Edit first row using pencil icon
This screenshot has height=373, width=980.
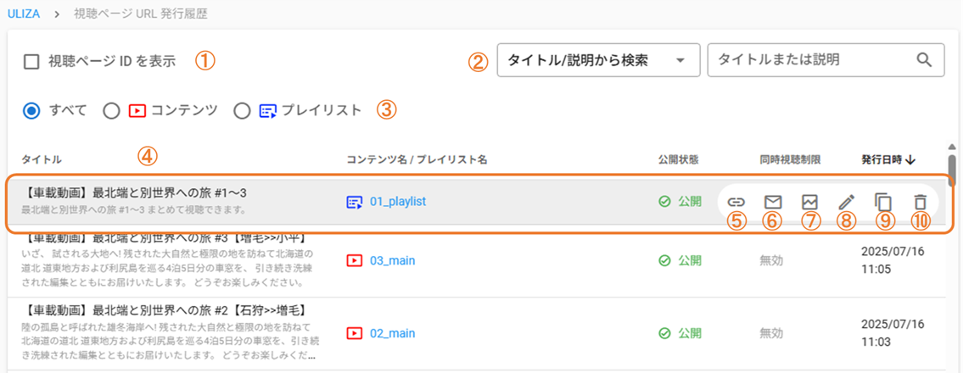846,202
